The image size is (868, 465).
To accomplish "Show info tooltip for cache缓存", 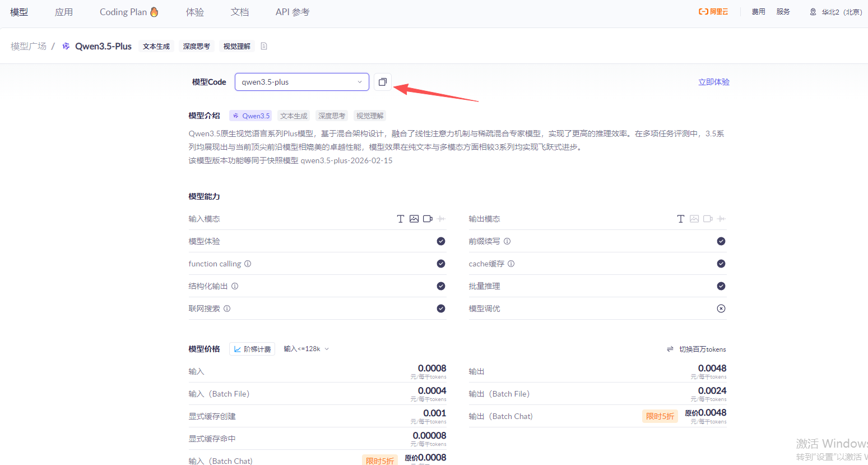I will point(511,264).
